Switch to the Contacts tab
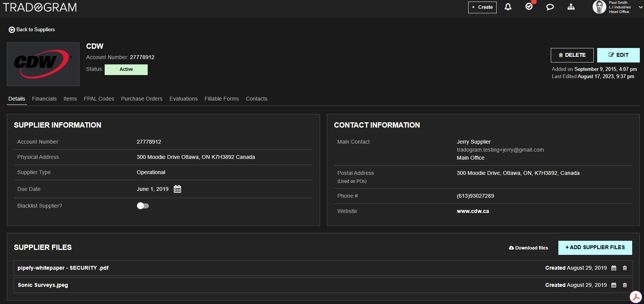Screen dimensions: 644x304 click(x=257, y=99)
